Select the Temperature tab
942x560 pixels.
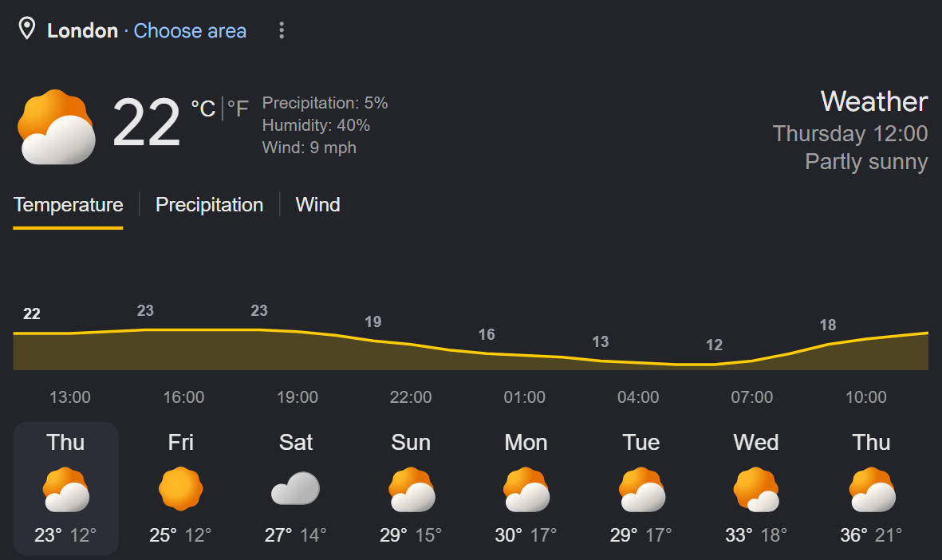68,205
